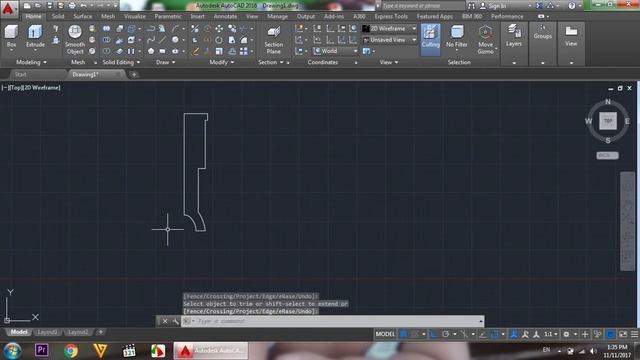The width and height of the screenshot is (640, 360).
Task: Open the Visualize ribbon tab
Action: point(135,16)
